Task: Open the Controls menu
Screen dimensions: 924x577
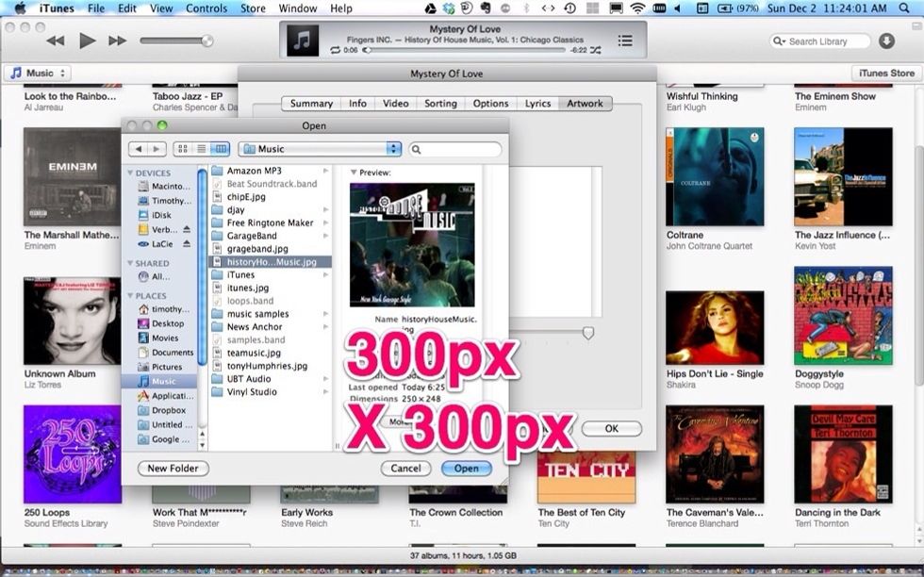Action: (206, 8)
